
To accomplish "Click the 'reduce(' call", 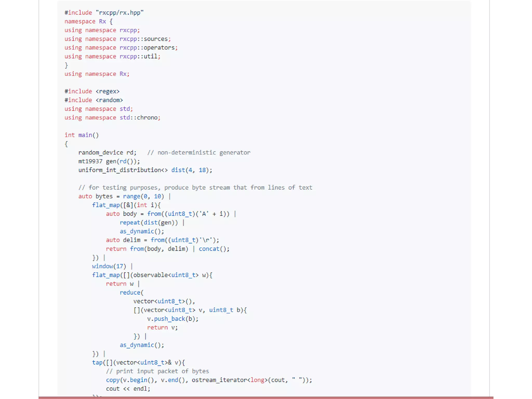I will (x=131, y=292).
